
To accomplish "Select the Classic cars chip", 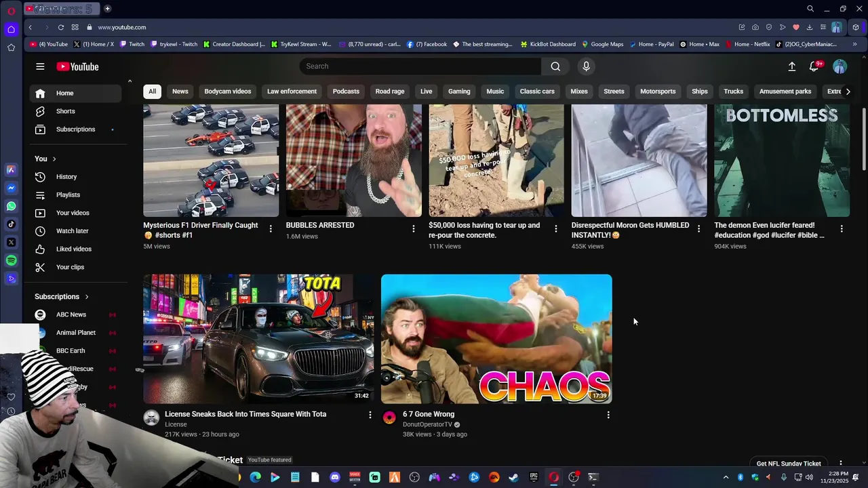I will (x=537, y=91).
